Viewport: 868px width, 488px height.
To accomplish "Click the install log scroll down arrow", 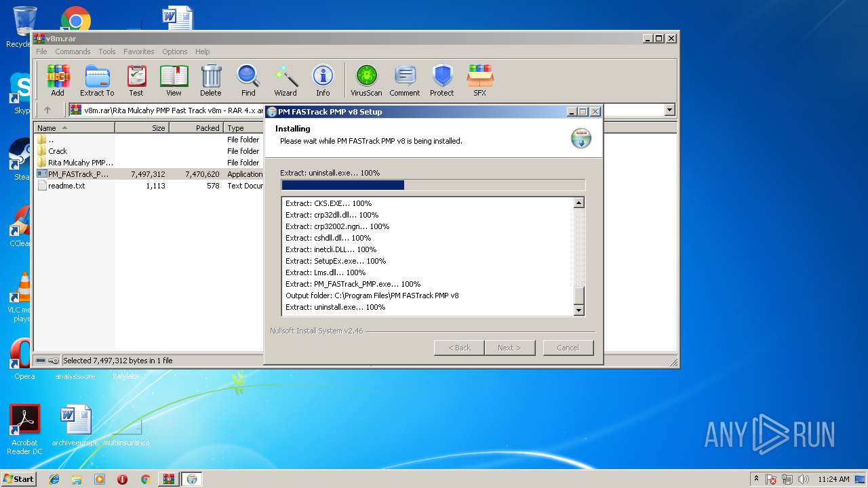I will [578, 310].
